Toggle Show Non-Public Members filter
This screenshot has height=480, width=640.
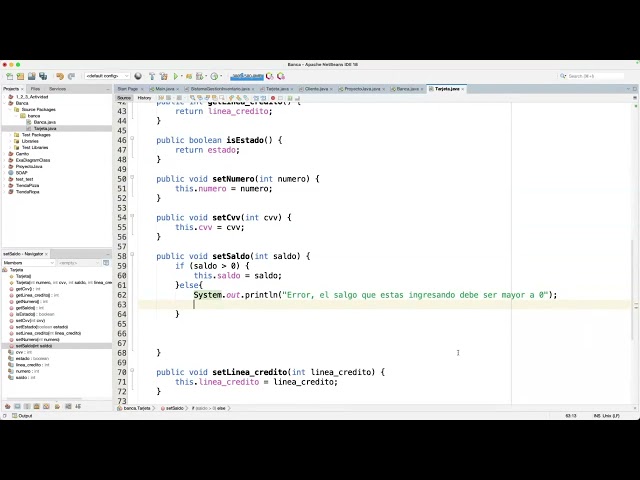point(37,406)
